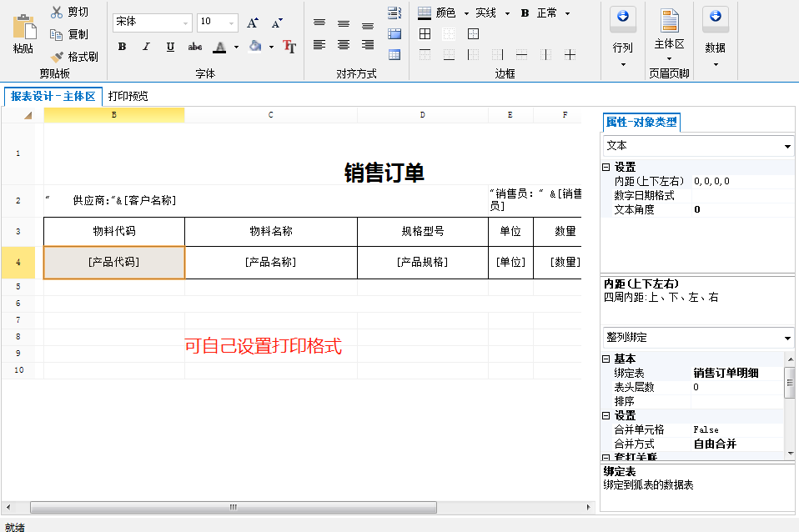Image resolution: width=799 pixels, height=532 pixels.
Task: Align cell content to top
Action: pyautogui.click(x=319, y=23)
